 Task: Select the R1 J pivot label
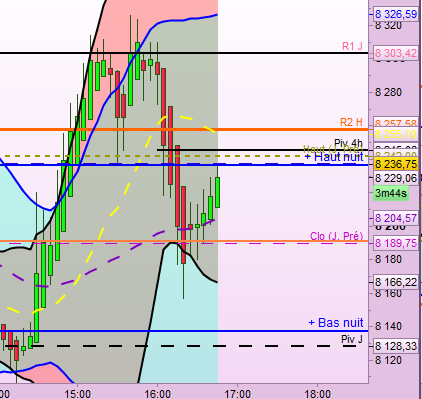pos(352,46)
